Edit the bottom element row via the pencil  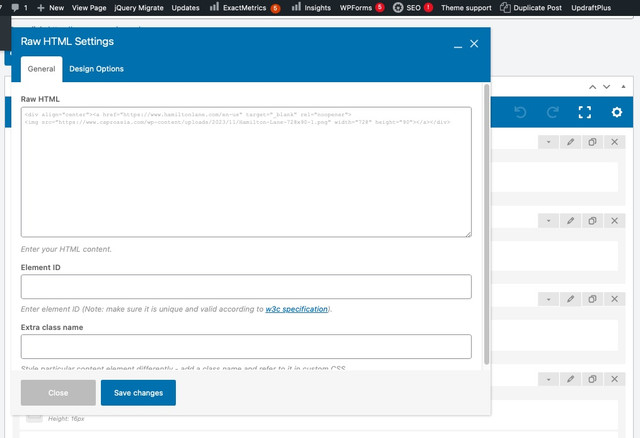(x=570, y=379)
